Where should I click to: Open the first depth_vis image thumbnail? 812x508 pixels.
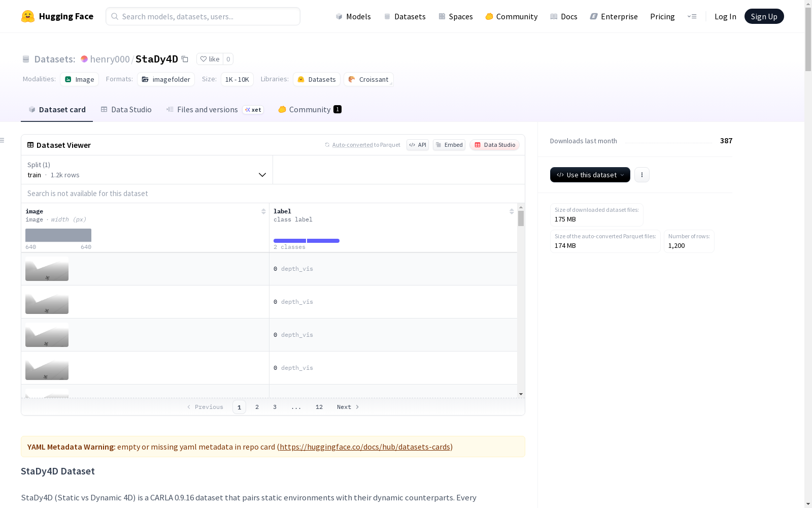(47, 269)
